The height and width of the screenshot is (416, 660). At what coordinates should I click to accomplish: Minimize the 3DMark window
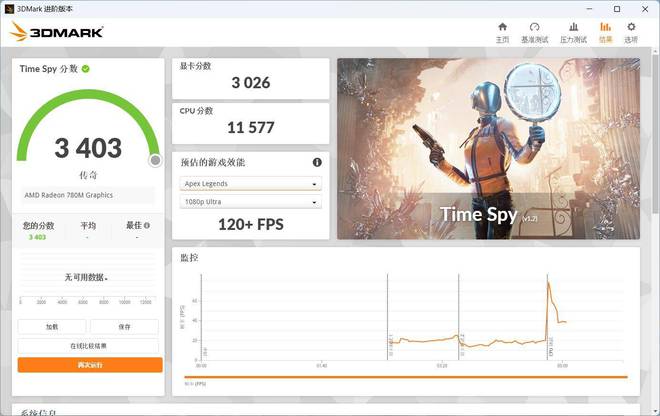coord(589,9)
